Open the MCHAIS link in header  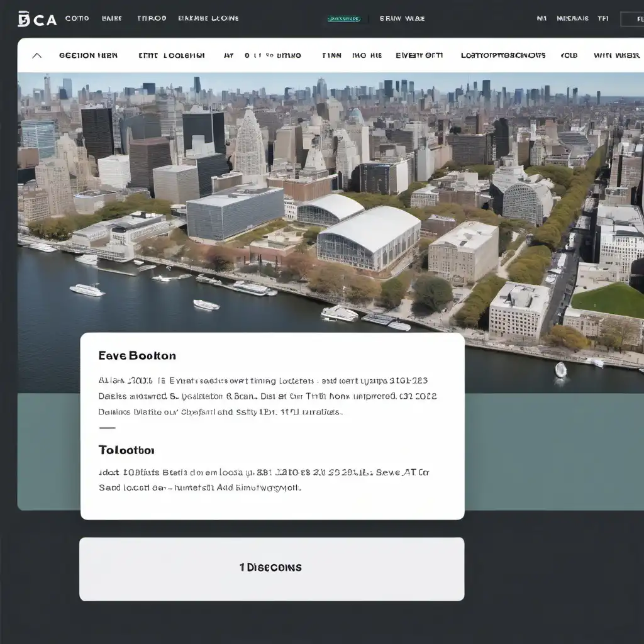(x=572, y=18)
